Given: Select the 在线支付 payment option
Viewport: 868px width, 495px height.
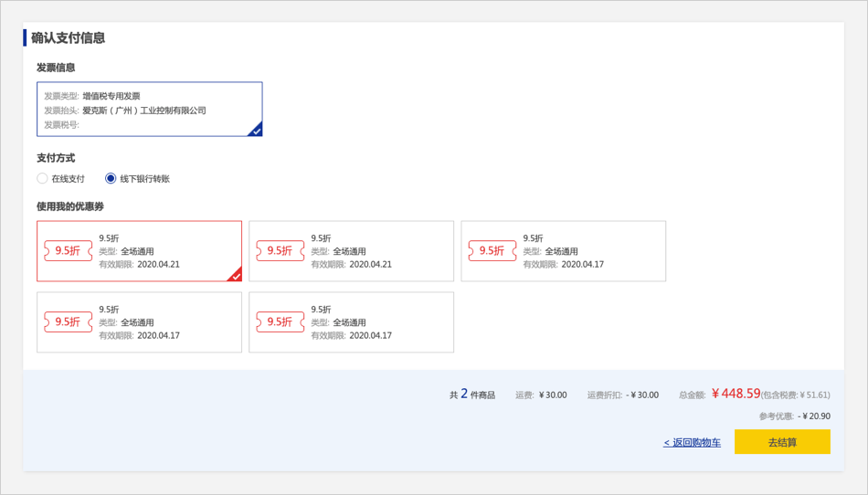Looking at the screenshot, I should (x=43, y=179).
